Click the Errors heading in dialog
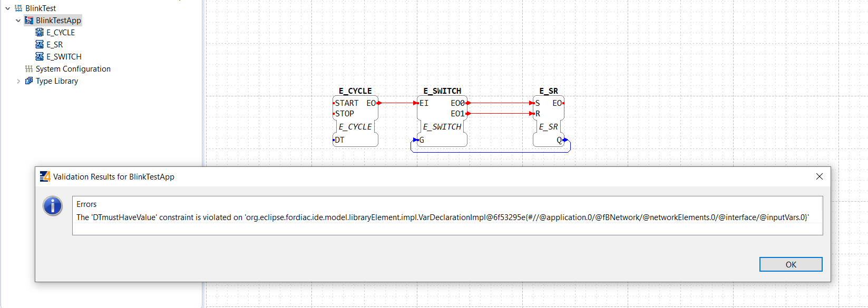868x308 pixels. (86, 204)
